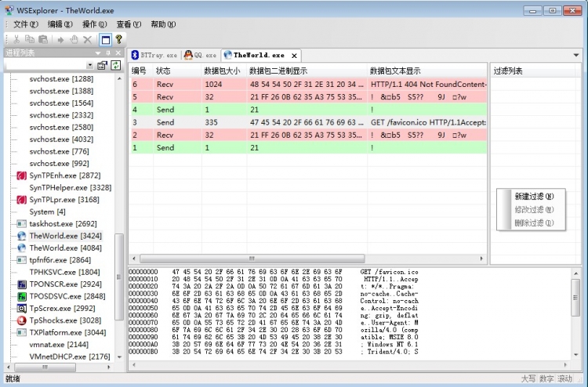This screenshot has height=387, width=588.
Task: Click the pin icon of the process list panel
Action: (x=108, y=52)
